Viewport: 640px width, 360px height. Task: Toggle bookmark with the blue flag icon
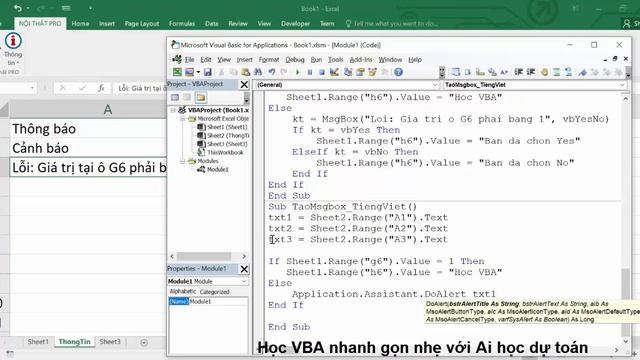(582, 72)
